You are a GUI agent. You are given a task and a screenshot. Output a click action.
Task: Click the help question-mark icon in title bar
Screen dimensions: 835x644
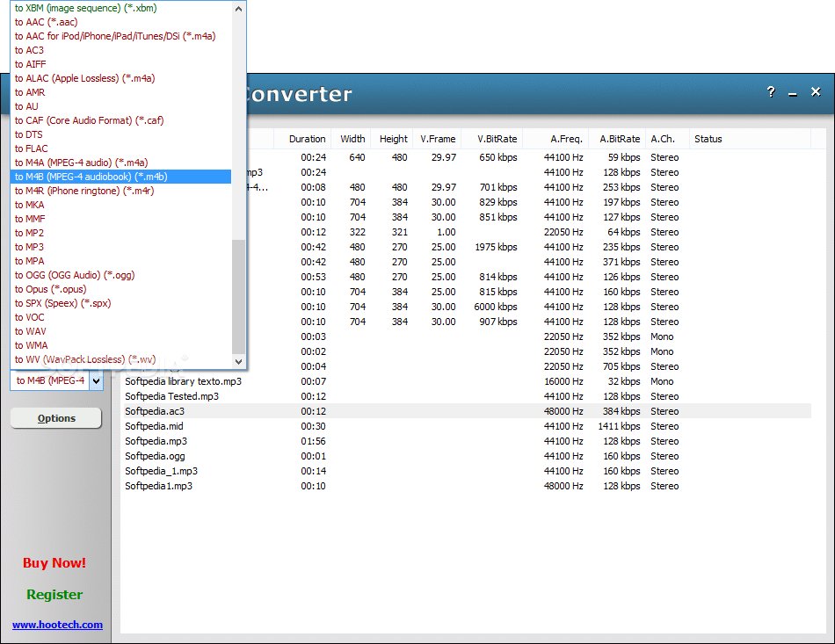771,91
